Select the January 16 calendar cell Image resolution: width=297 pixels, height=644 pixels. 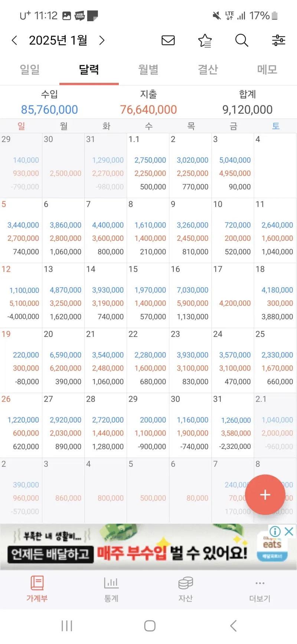[190, 295]
